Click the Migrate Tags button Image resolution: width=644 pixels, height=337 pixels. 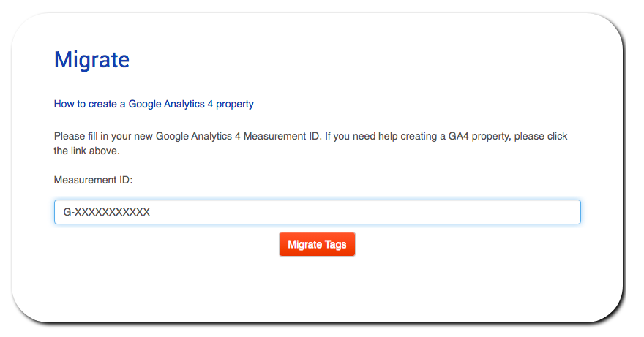point(317,244)
